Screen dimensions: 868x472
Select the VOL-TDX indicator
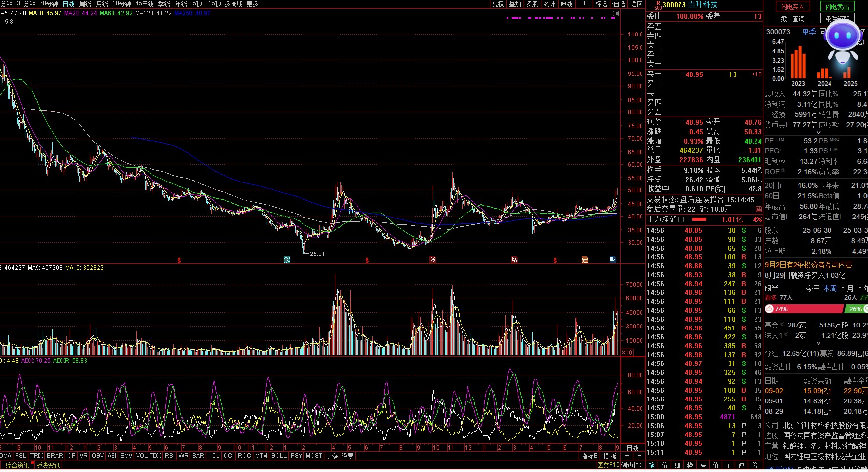click(x=148, y=456)
